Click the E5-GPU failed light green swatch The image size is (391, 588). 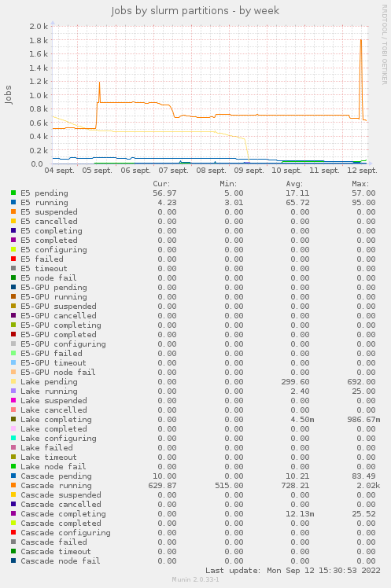click(x=13, y=353)
